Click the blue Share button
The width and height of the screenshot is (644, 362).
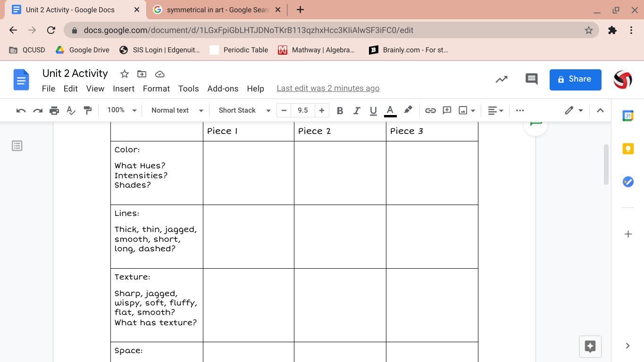[x=575, y=79]
